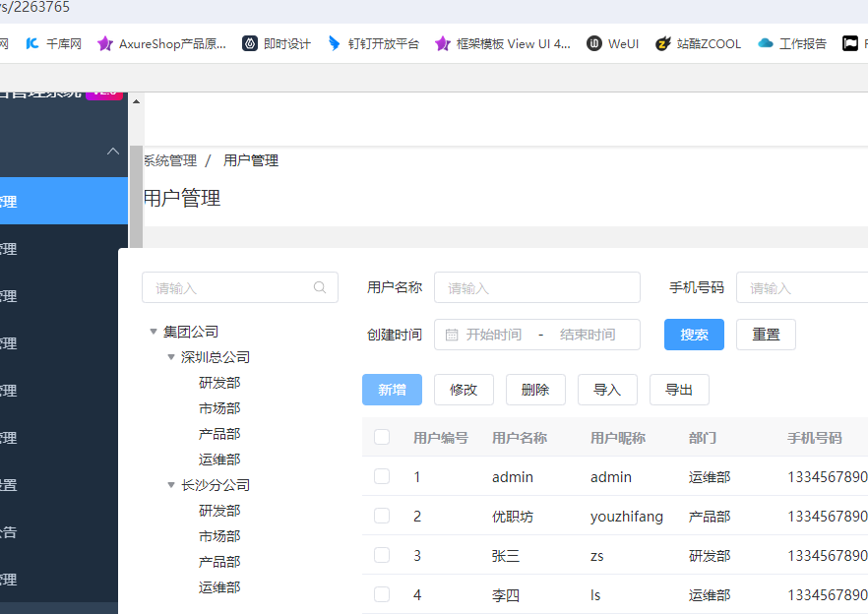Check the checkbox for the admin row

382,476
